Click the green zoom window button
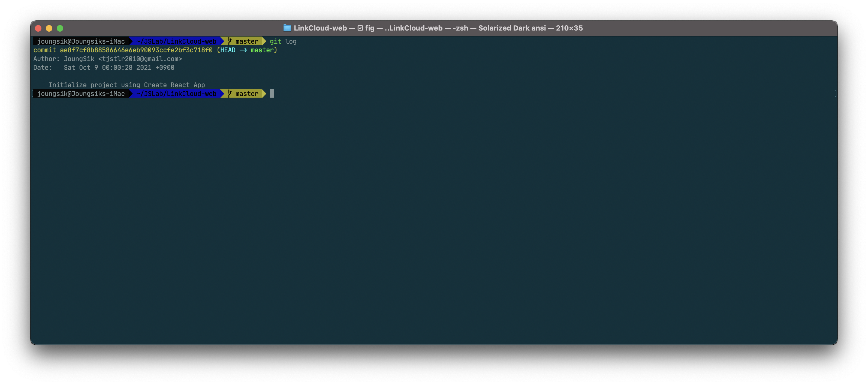 click(x=60, y=28)
